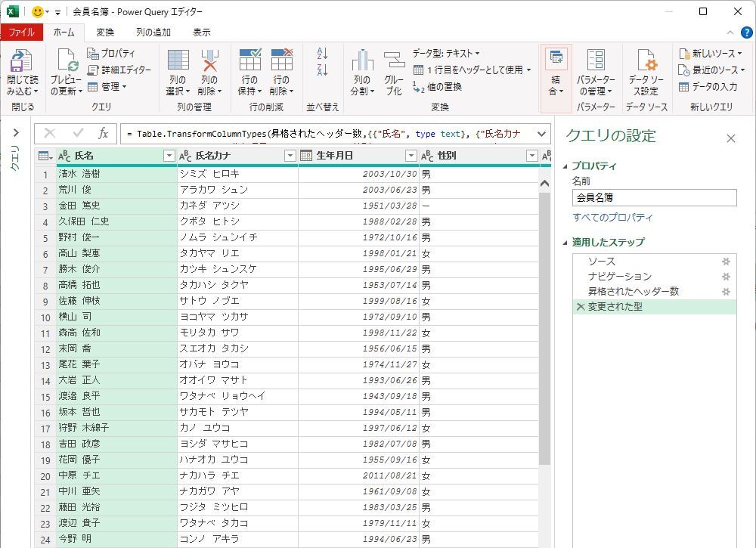
Task: Sort ascending with the A-Z icon
Action: coord(323,54)
